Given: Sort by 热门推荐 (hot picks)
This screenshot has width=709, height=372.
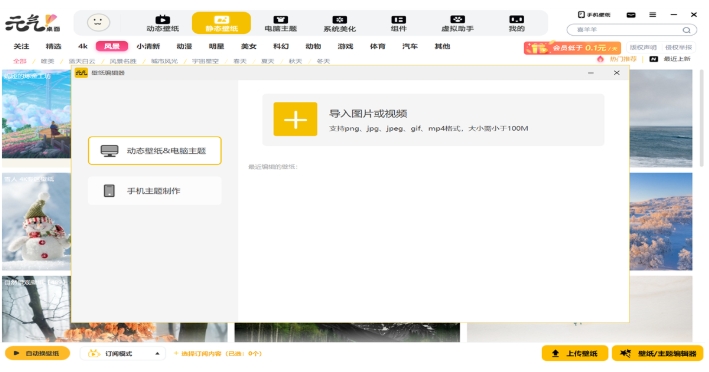Looking at the screenshot, I should tap(617, 59).
